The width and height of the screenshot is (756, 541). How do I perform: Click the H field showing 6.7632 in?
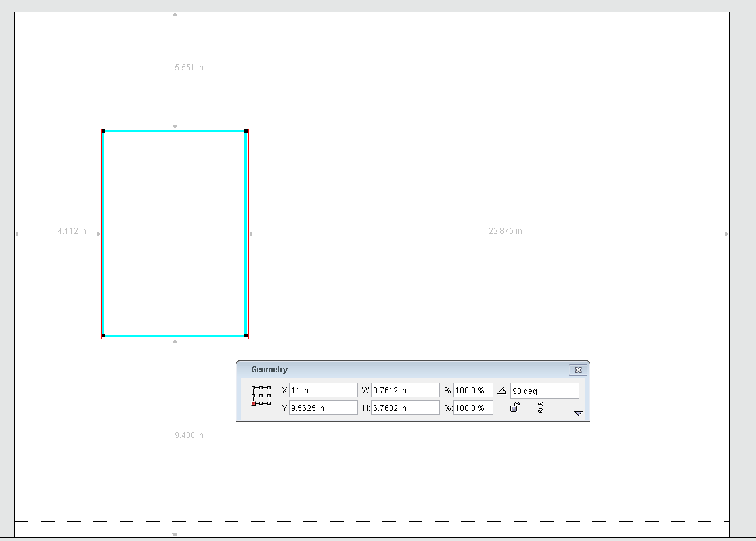(405, 408)
